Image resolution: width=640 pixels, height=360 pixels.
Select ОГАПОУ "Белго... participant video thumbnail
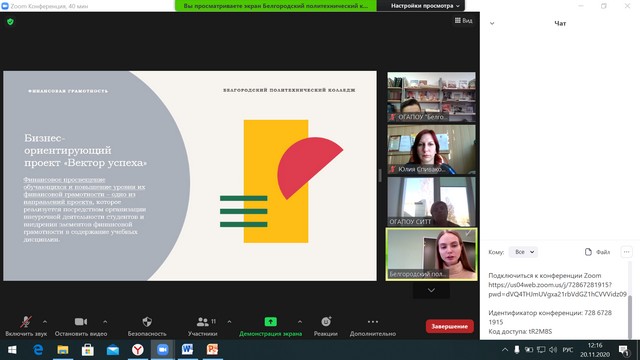click(x=431, y=97)
